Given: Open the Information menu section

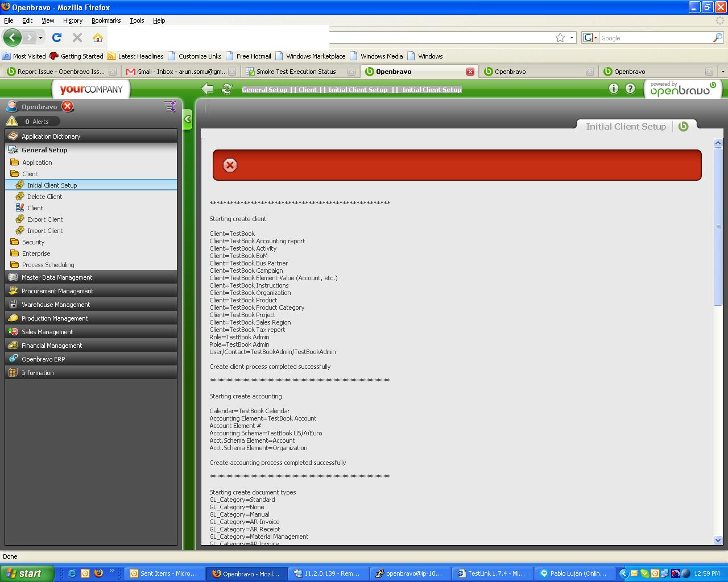Looking at the screenshot, I should point(91,373).
